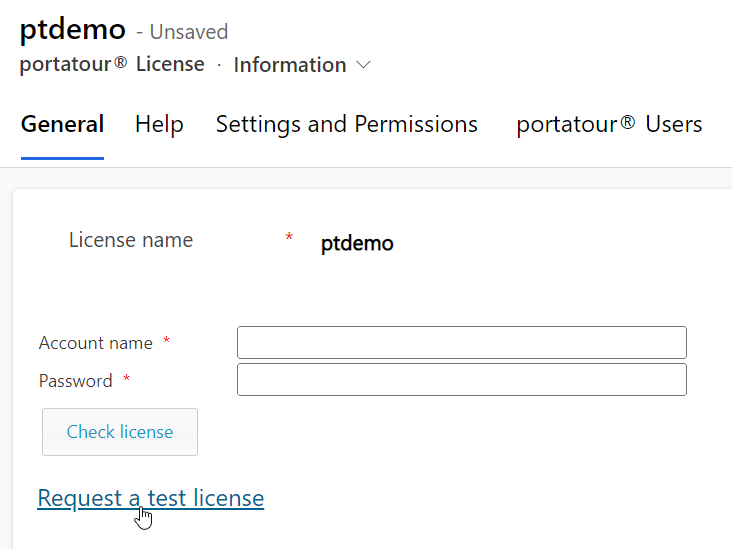Open the Request a test license link

tap(151, 498)
